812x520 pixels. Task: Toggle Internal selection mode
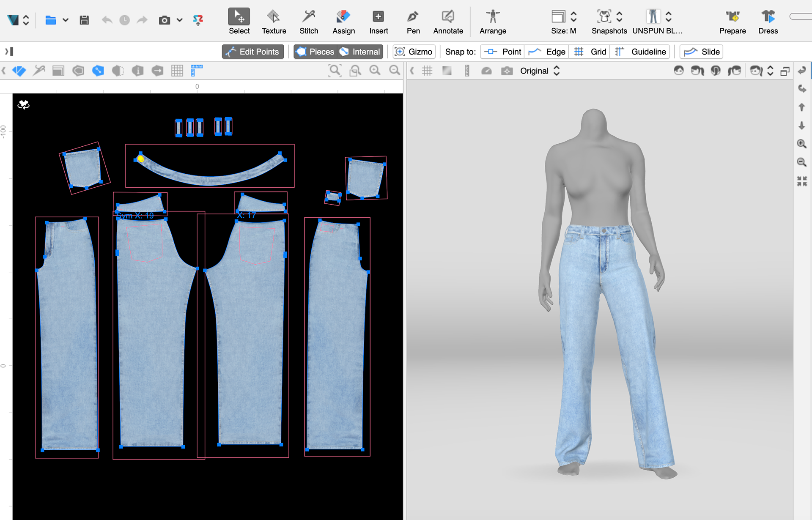(360, 52)
